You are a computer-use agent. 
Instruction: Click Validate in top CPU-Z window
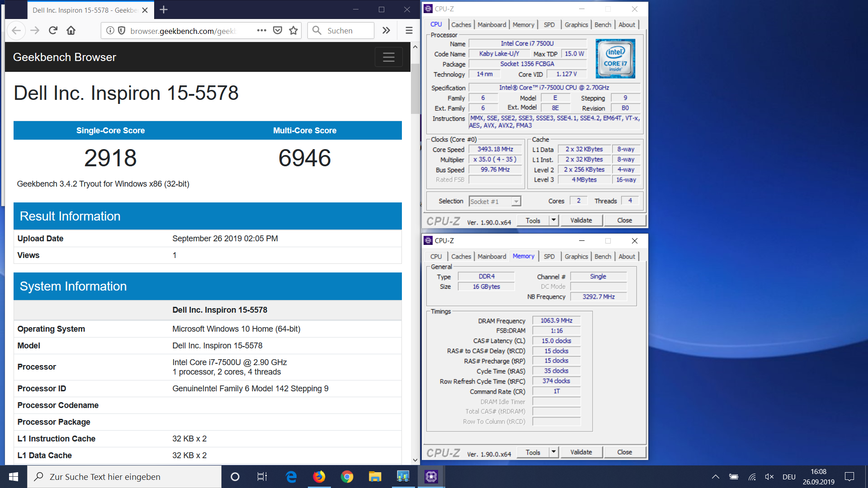tap(581, 221)
